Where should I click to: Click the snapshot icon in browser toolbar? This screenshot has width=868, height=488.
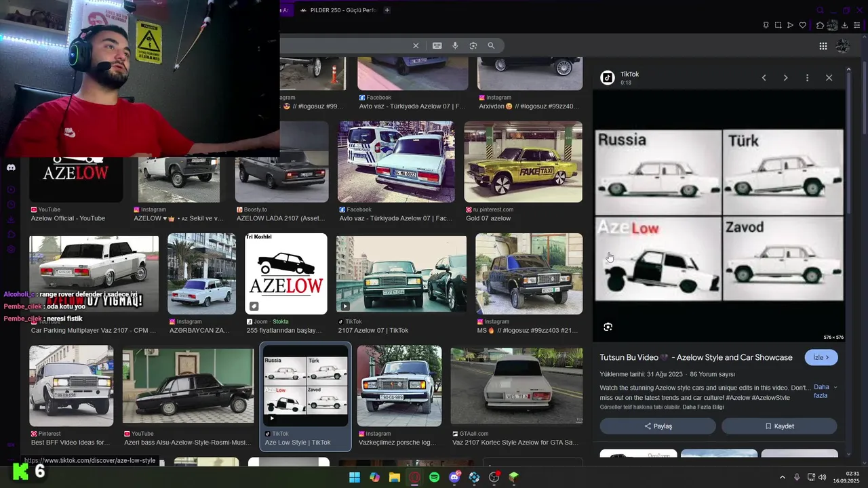(778, 25)
